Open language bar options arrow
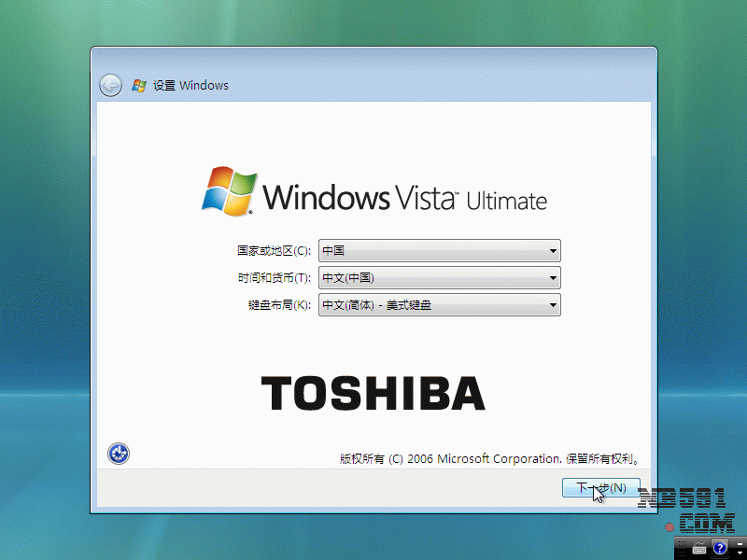 tap(740, 553)
